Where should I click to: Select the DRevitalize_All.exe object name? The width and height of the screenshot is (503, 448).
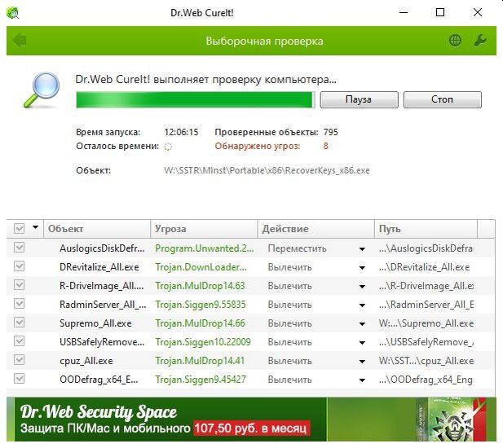click(x=99, y=267)
